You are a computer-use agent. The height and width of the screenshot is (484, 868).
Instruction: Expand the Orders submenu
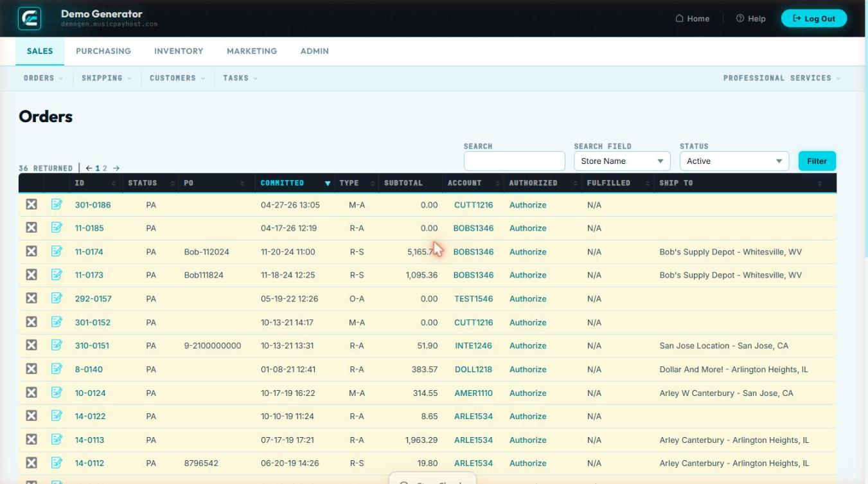[x=43, y=78]
